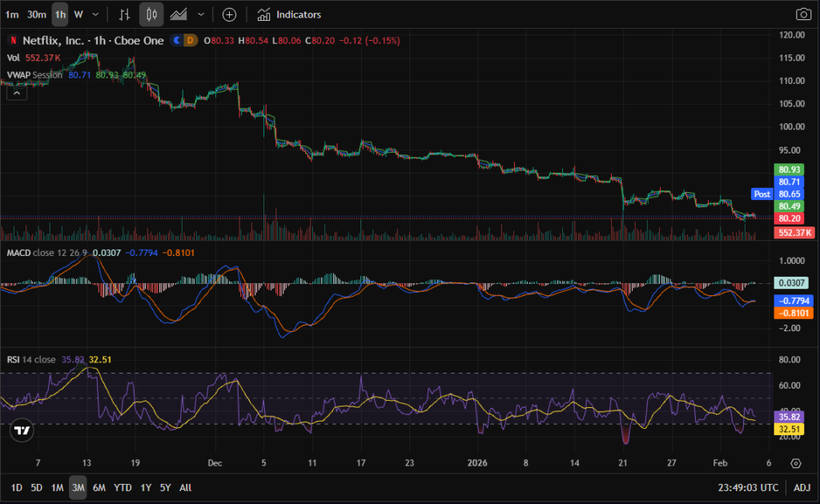Click the Netflix symbol logo icon

tap(12, 40)
